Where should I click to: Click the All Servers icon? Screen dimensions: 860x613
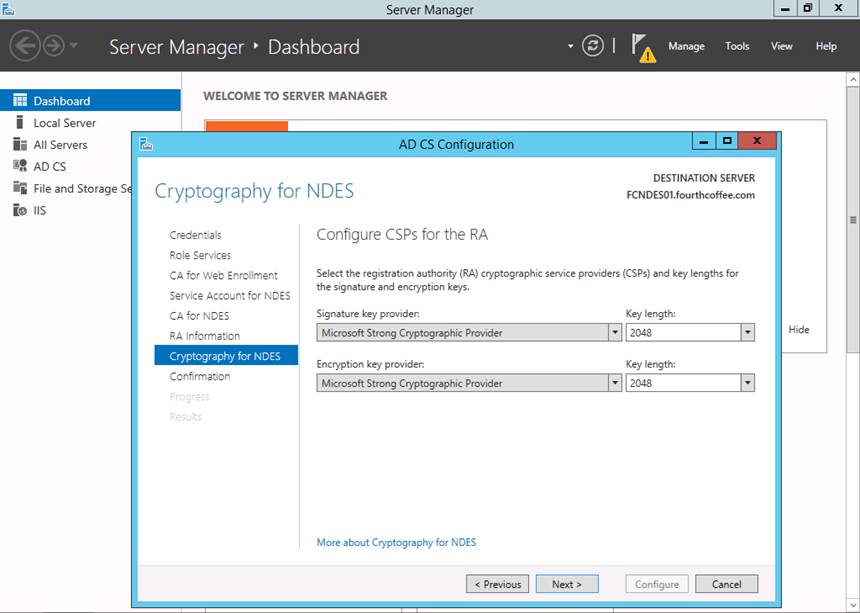point(20,145)
